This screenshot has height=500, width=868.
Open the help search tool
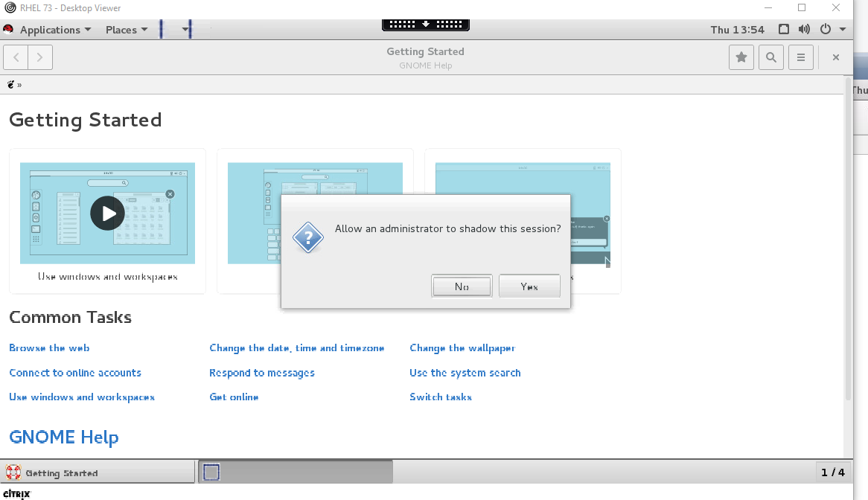coord(770,57)
